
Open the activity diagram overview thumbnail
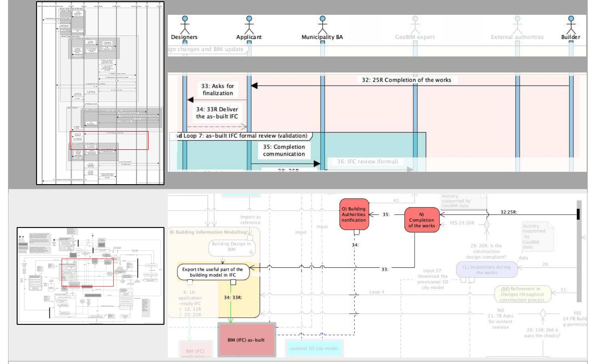90,276
